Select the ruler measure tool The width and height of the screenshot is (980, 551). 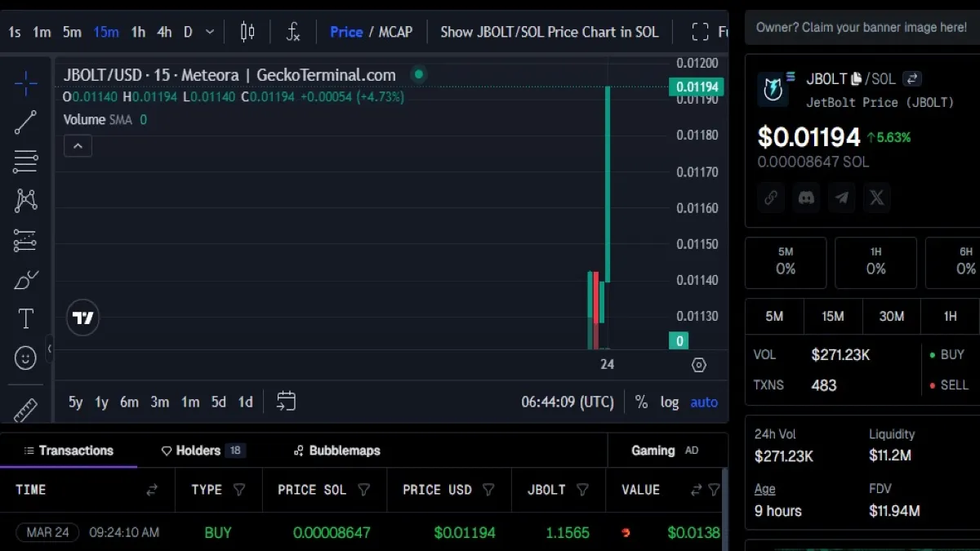(25, 410)
